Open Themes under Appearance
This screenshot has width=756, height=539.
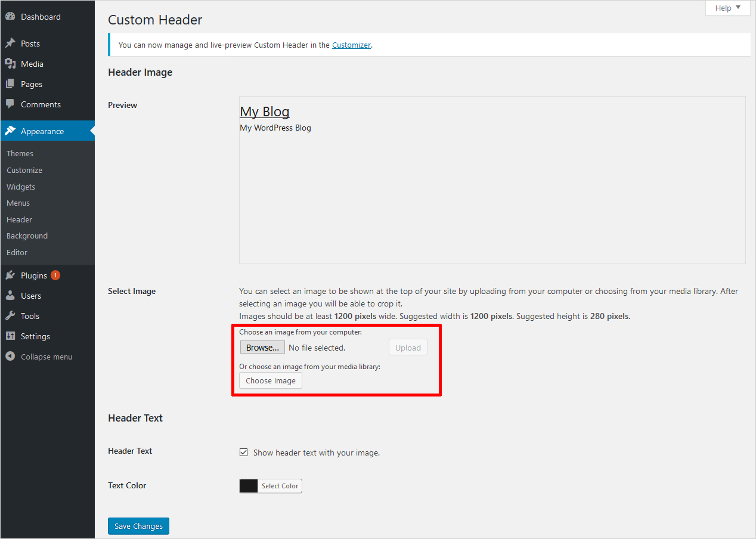20,153
